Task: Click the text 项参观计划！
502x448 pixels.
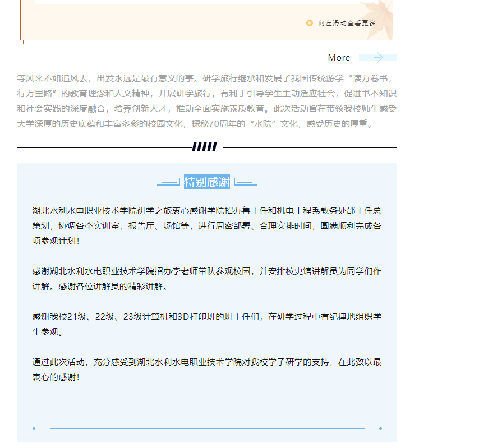Action: [x=56, y=241]
